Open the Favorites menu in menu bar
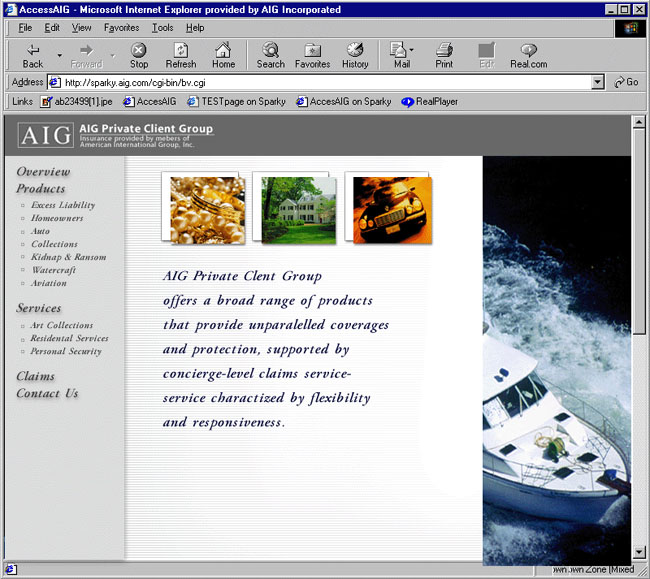The image size is (650, 579). point(121,28)
